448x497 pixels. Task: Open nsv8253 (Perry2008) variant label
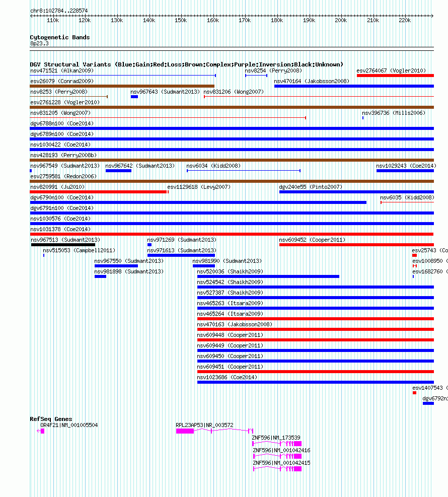click(x=58, y=92)
